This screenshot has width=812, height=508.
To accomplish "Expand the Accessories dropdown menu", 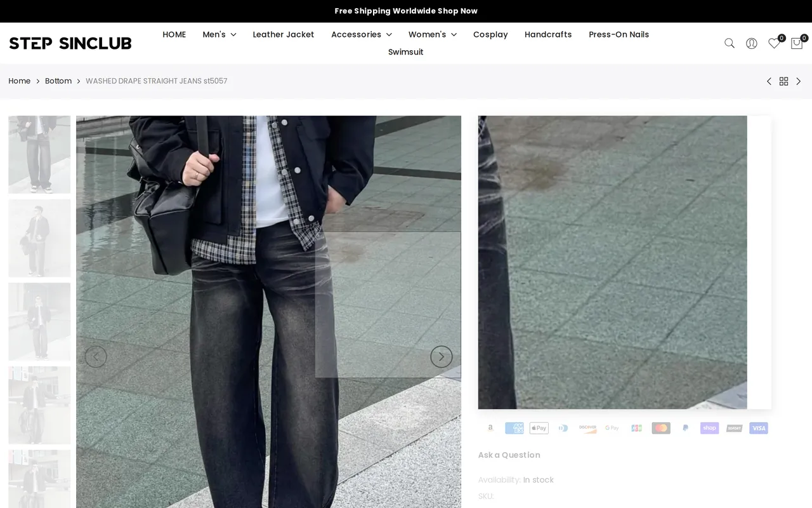I will click(x=362, y=34).
